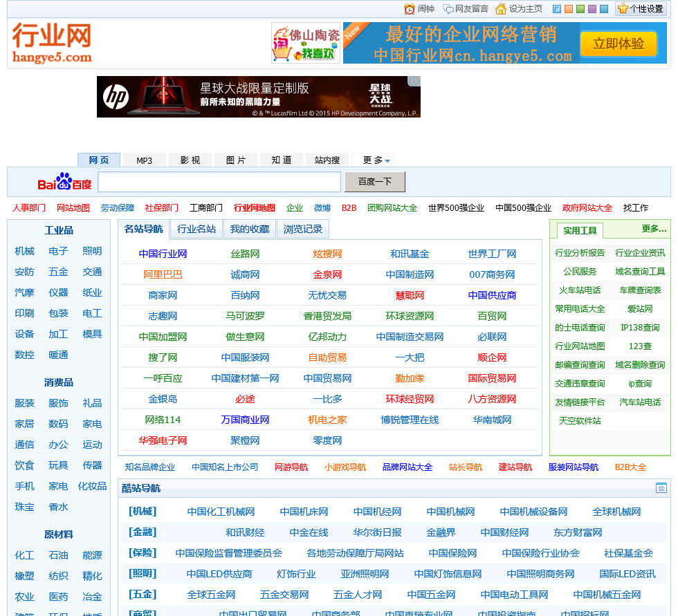Open the 交通违章查询 tool link
Image resolution: width=678 pixels, height=616 pixels.
tap(580, 384)
